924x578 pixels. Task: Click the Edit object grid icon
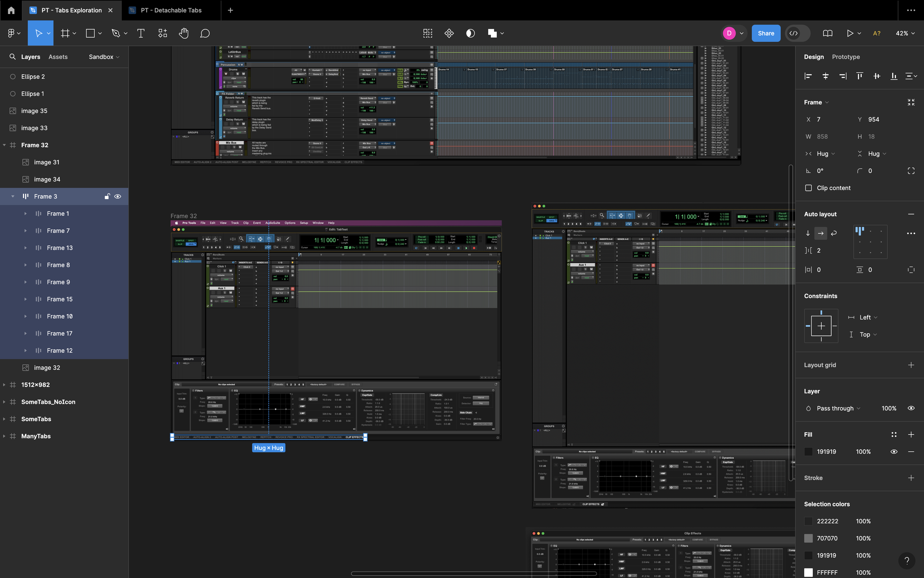pos(428,33)
